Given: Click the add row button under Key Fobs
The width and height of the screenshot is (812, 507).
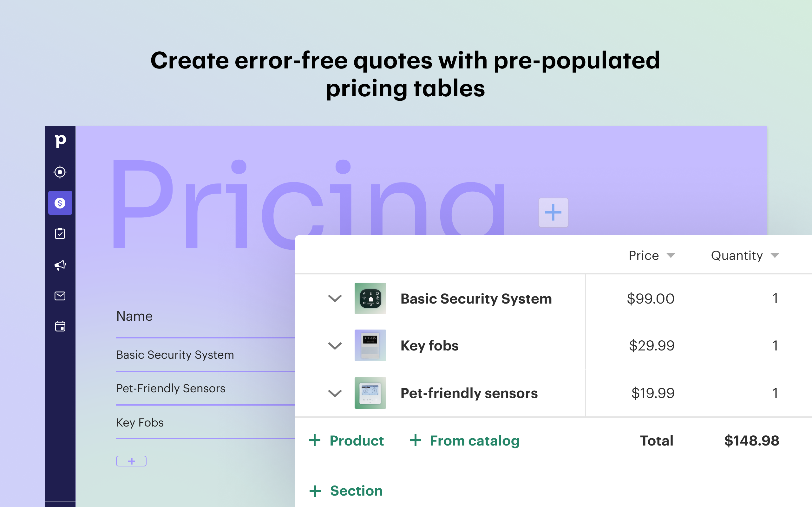Looking at the screenshot, I should click(131, 461).
